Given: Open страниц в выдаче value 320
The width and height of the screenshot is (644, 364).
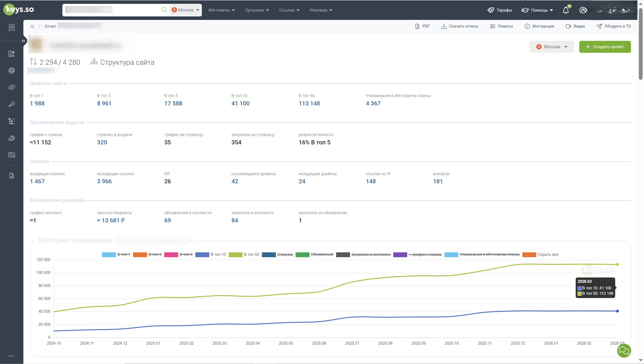Looking at the screenshot, I should click(102, 142).
